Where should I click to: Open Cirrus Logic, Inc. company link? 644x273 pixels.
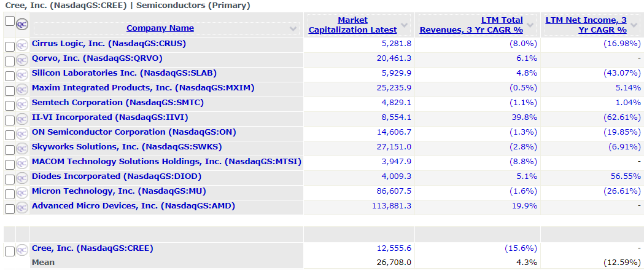pyautogui.click(x=109, y=43)
